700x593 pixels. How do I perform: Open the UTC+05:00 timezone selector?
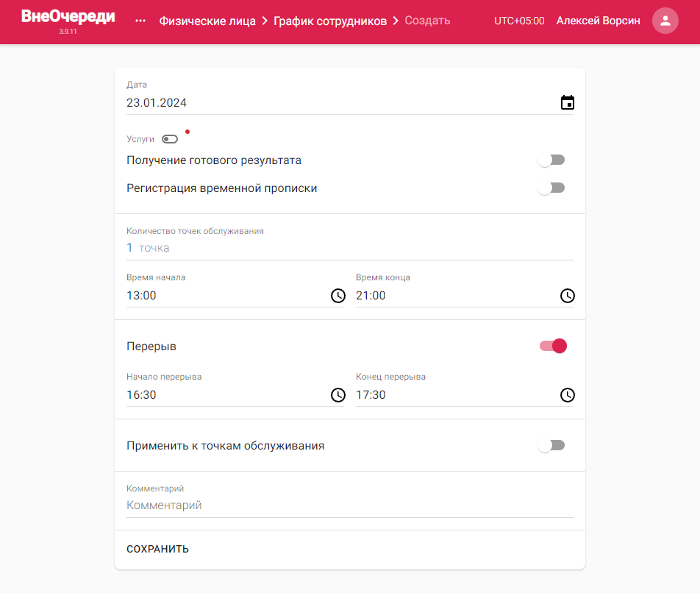pos(519,21)
